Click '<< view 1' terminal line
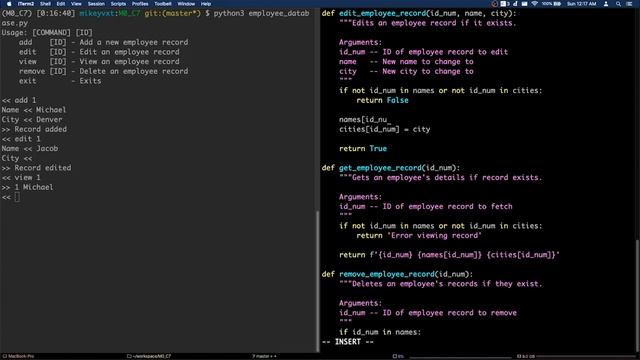Screen dimensions: 640x360 point(21,178)
